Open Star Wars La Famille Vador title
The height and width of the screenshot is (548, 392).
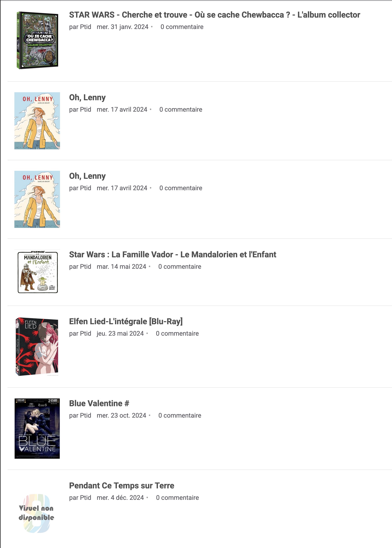click(x=172, y=255)
